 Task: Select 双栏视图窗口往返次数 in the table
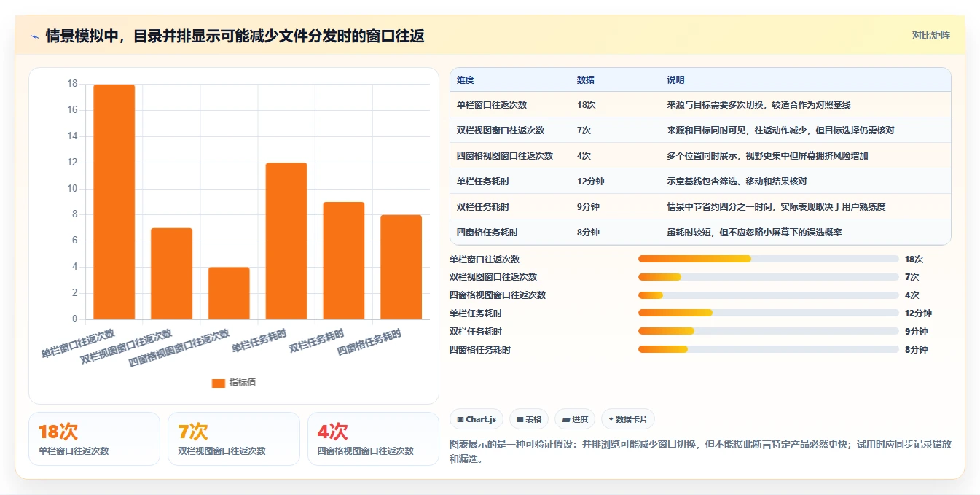501,130
